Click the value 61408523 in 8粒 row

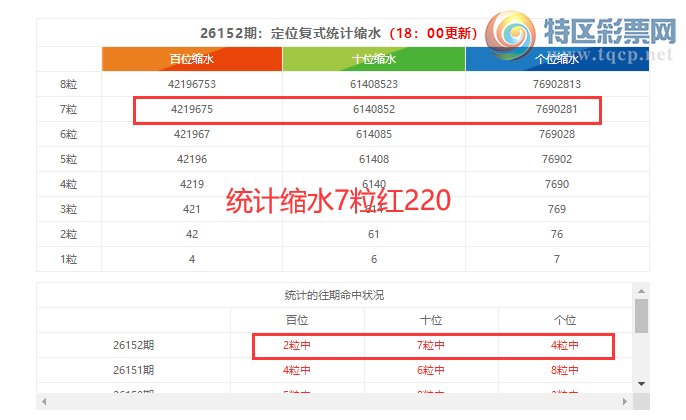(374, 84)
